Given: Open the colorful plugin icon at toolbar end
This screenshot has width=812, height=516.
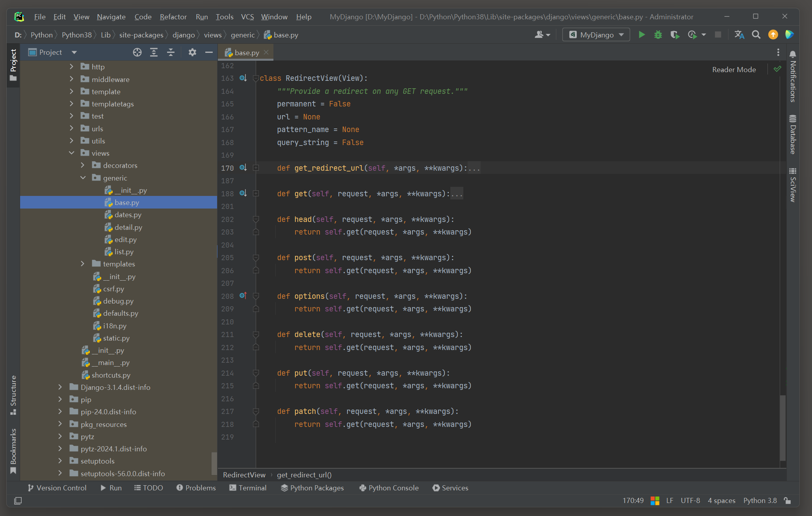Looking at the screenshot, I should click(x=789, y=35).
